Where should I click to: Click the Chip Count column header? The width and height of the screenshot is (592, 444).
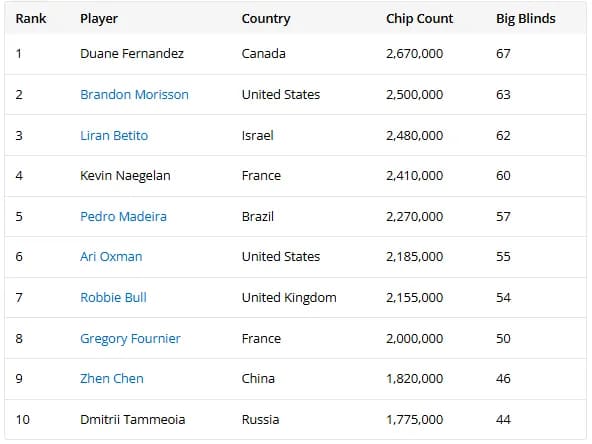[419, 18]
